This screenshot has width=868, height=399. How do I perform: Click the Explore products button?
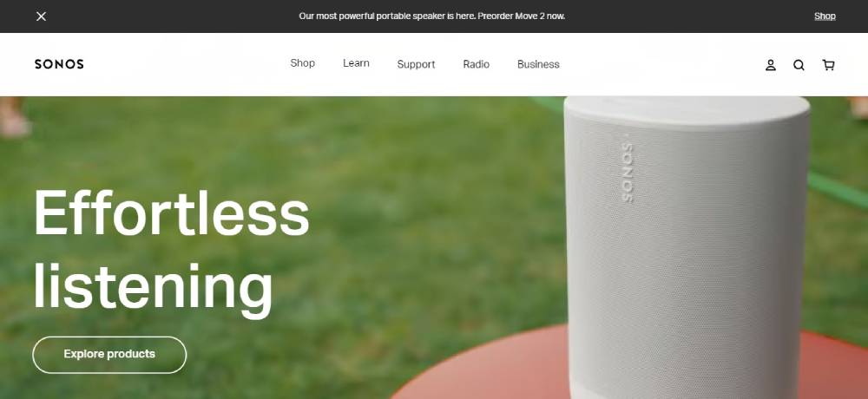(109, 355)
